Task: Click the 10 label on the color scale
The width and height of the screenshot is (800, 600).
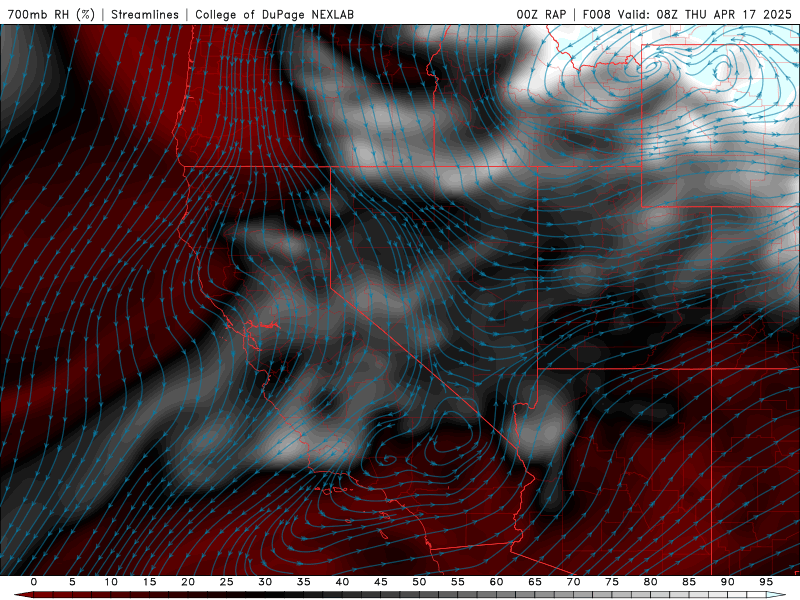Action: pos(111,582)
